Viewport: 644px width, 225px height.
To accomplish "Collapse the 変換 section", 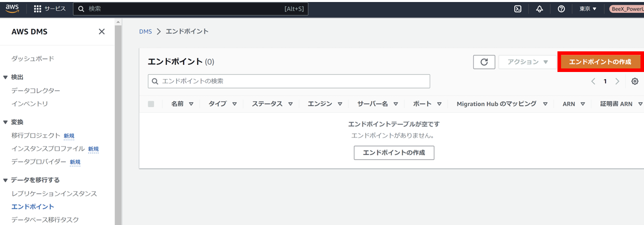I will coord(6,122).
